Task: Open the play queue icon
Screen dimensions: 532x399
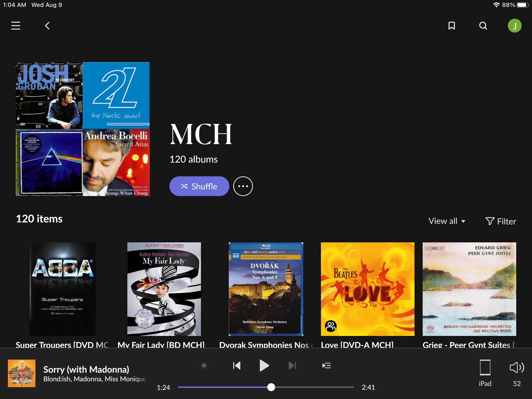Action: coord(326,366)
